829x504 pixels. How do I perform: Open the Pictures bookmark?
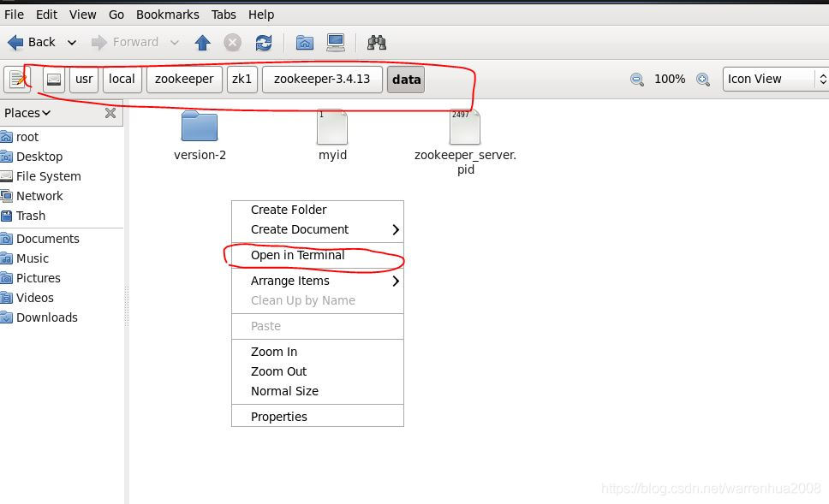click(31, 278)
